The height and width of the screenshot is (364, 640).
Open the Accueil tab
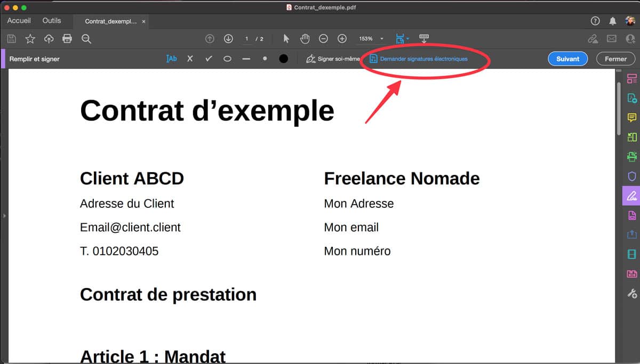[19, 21]
